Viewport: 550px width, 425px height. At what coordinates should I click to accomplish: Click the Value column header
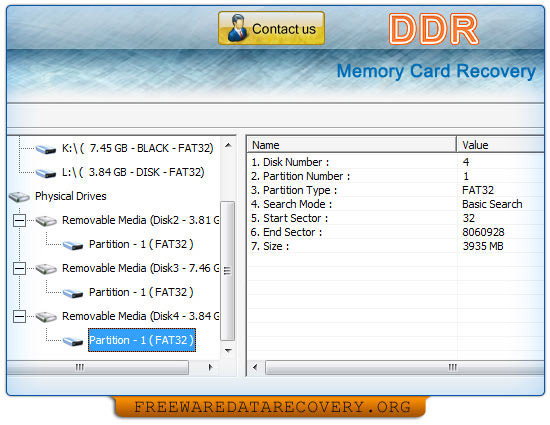tap(501, 145)
